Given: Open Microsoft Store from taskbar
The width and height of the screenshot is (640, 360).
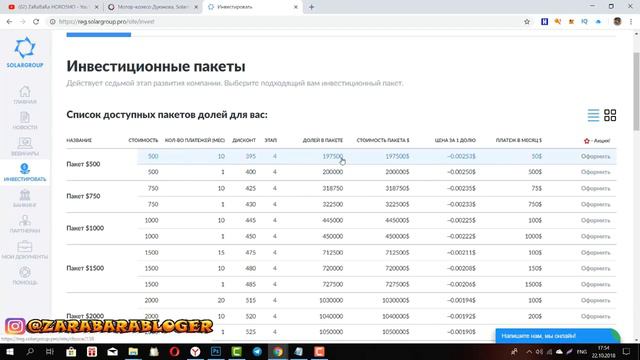Looking at the screenshot, I should [71, 351].
